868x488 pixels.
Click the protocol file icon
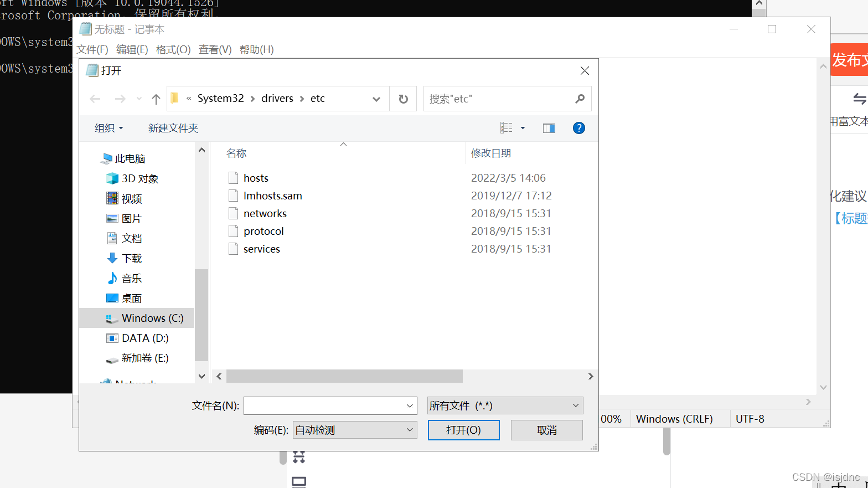tap(234, 231)
